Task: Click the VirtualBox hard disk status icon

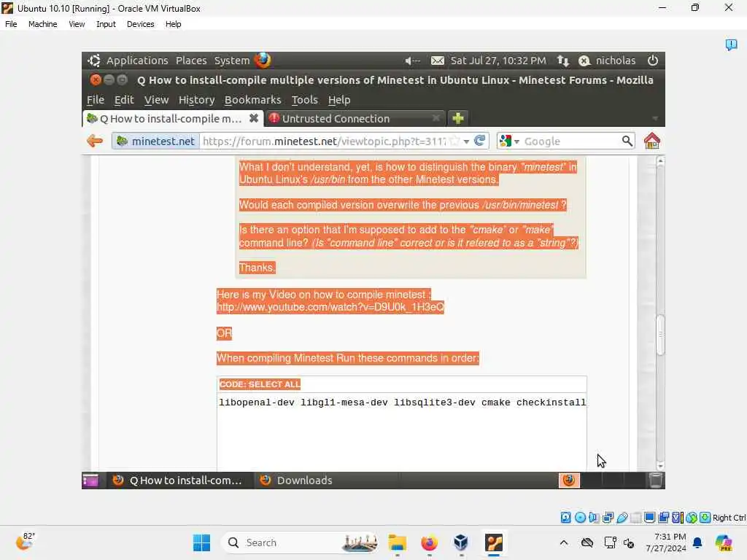Action: [x=565, y=518]
